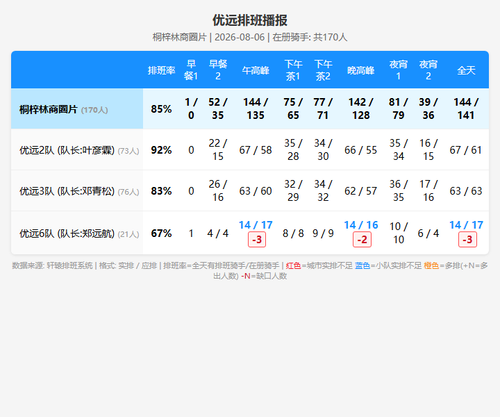Click the 优远2队 row label
This screenshot has width=500, height=417.
coord(79,150)
